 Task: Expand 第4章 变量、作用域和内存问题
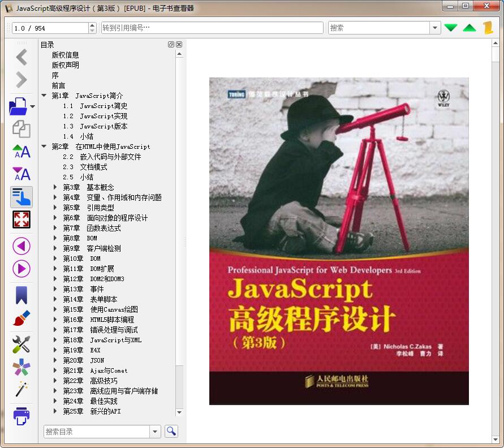(x=55, y=197)
